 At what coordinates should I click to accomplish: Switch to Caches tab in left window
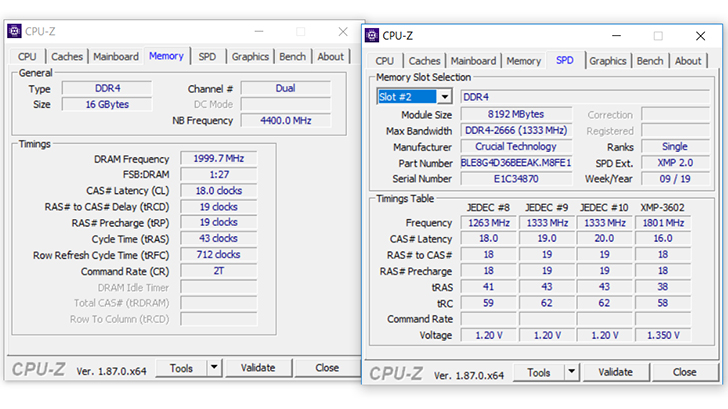67,57
